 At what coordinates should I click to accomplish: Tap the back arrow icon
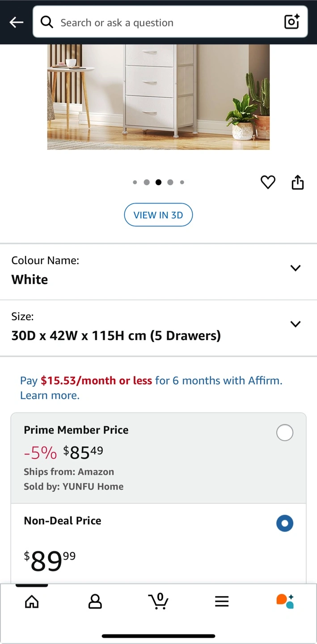(x=17, y=22)
